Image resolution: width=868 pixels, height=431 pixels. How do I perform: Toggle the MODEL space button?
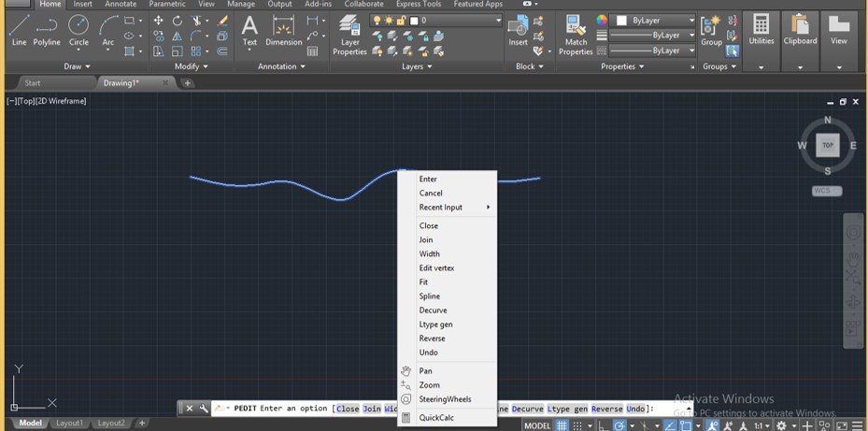[536, 425]
